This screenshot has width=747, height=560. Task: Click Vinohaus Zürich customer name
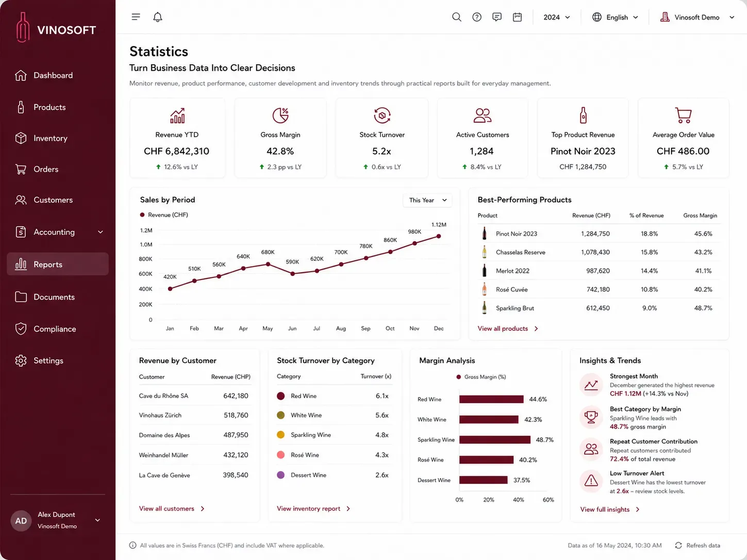coord(160,415)
